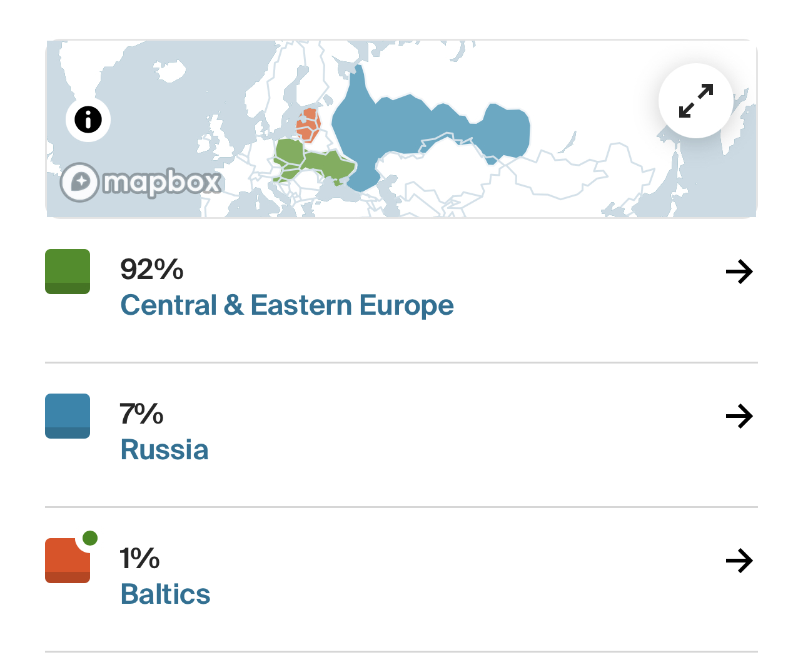Click the 92% ethnicity estimate
Viewport: 803px width, 672px height.
pos(152,270)
